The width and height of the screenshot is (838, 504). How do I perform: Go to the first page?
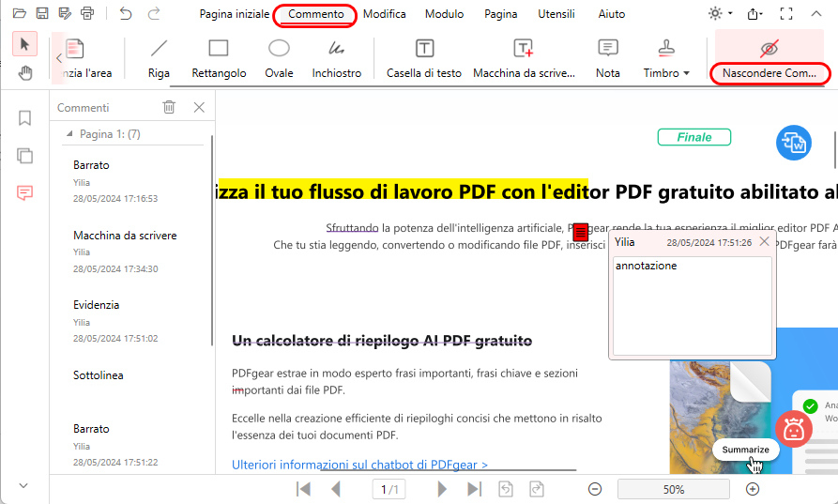[x=303, y=488]
